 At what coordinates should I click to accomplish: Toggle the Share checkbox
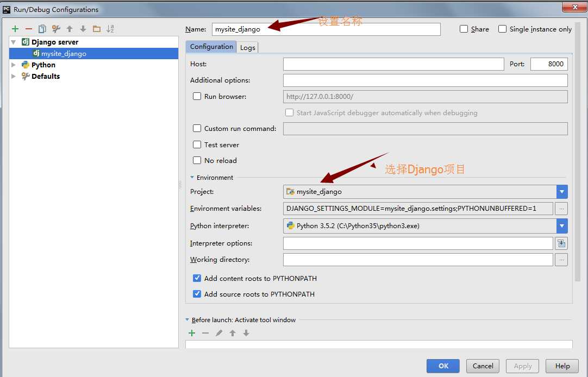[x=464, y=29]
